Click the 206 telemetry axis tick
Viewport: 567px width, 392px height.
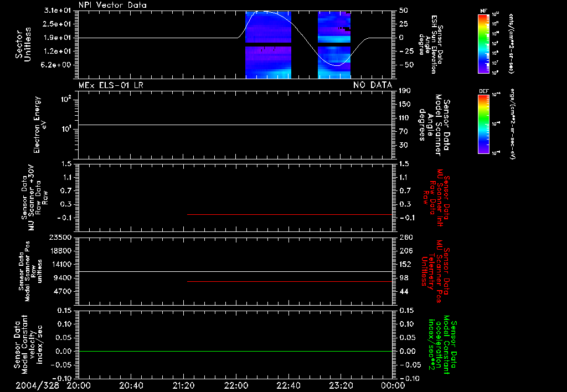405,251
